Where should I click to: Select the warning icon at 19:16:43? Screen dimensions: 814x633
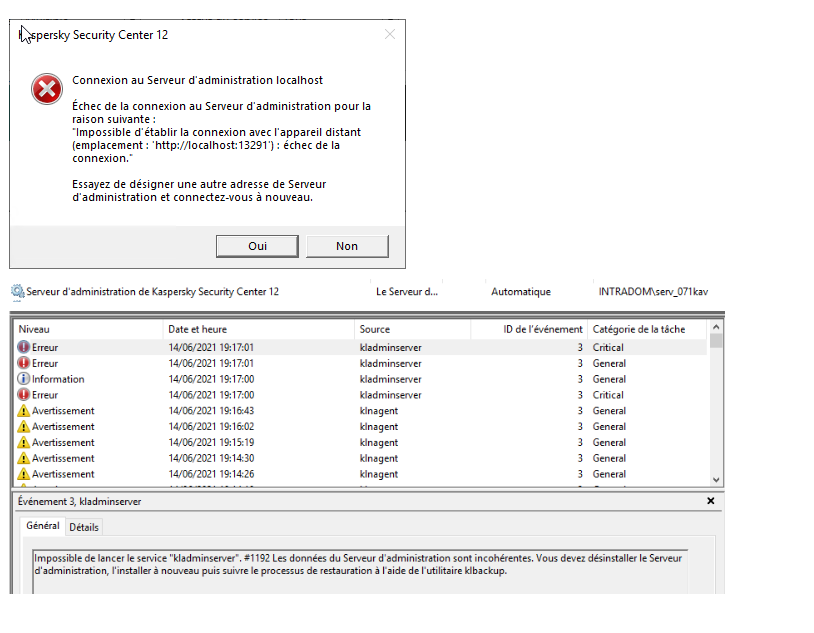point(23,411)
